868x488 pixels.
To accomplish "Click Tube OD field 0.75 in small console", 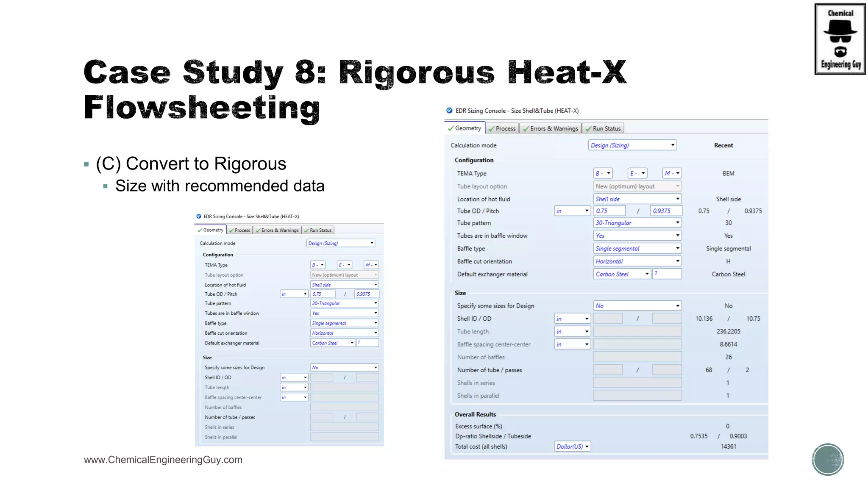I will tap(323, 294).
